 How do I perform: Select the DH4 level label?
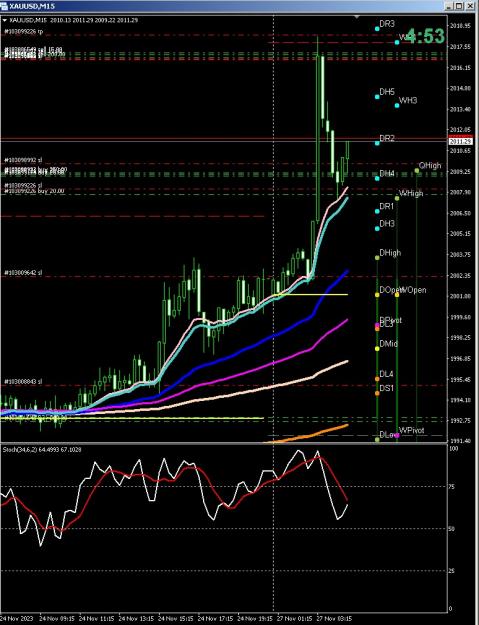387,174
